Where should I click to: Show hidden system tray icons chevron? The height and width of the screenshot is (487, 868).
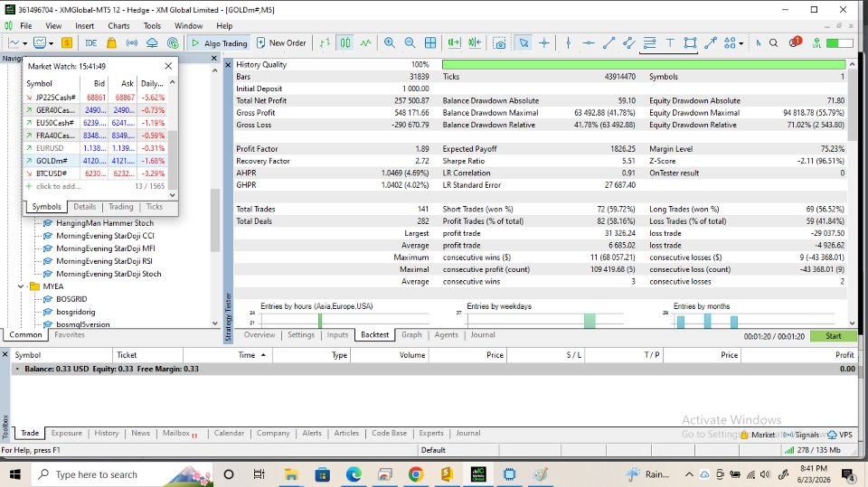[689, 474]
